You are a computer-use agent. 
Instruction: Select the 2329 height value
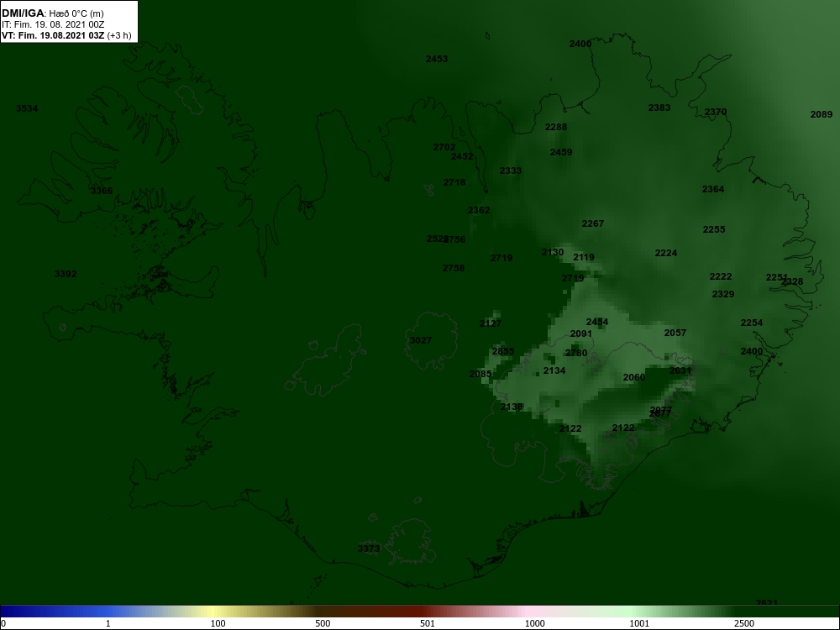click(x=722, y=295)
